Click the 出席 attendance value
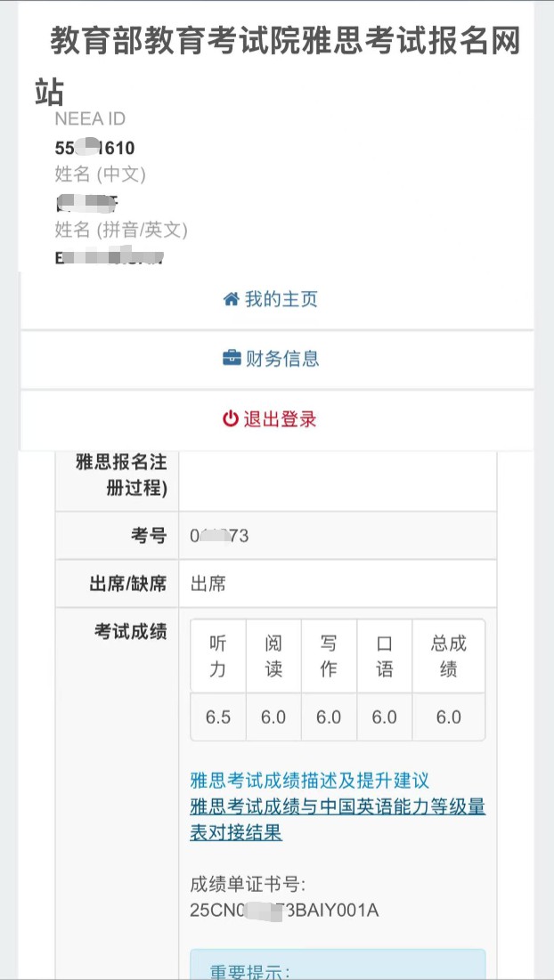Screen dimensions: 554x980 (208, 585)
